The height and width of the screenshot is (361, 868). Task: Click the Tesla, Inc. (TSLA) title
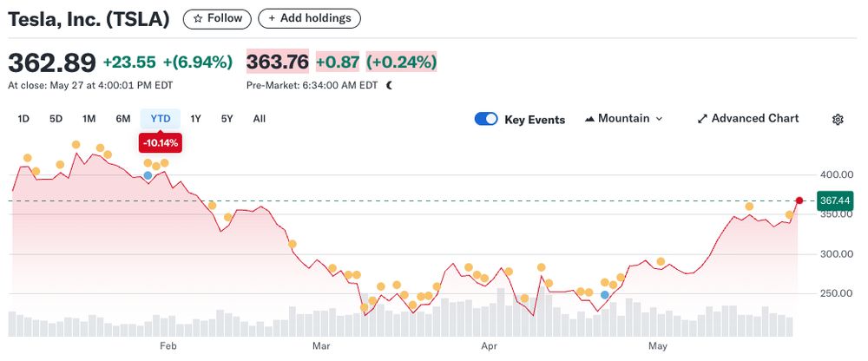89,19
